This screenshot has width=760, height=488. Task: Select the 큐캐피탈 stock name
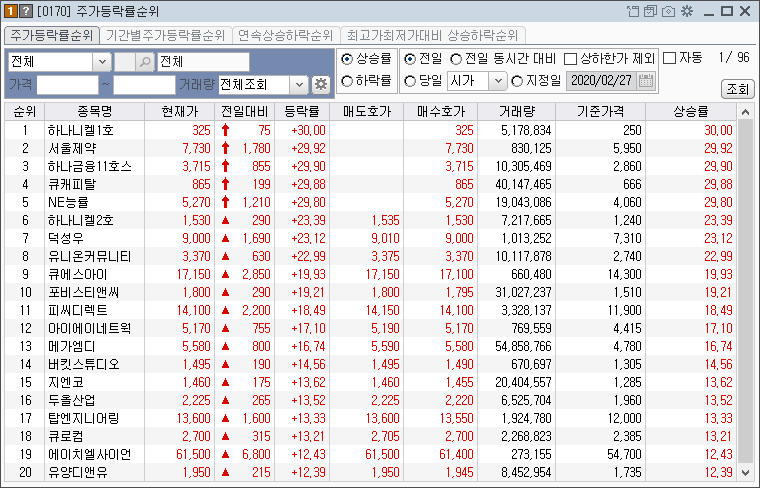click(x=72, y=184)
